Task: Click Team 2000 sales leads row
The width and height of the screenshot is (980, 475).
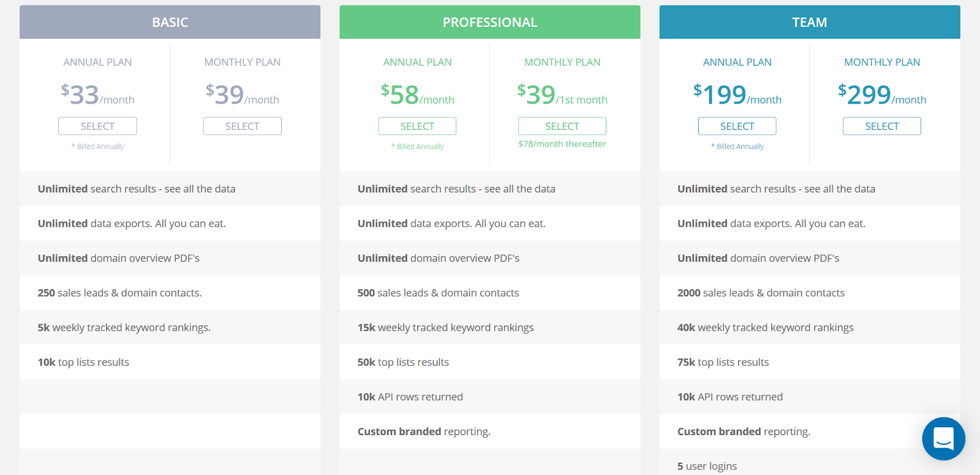Action: (x=810, y=293)
